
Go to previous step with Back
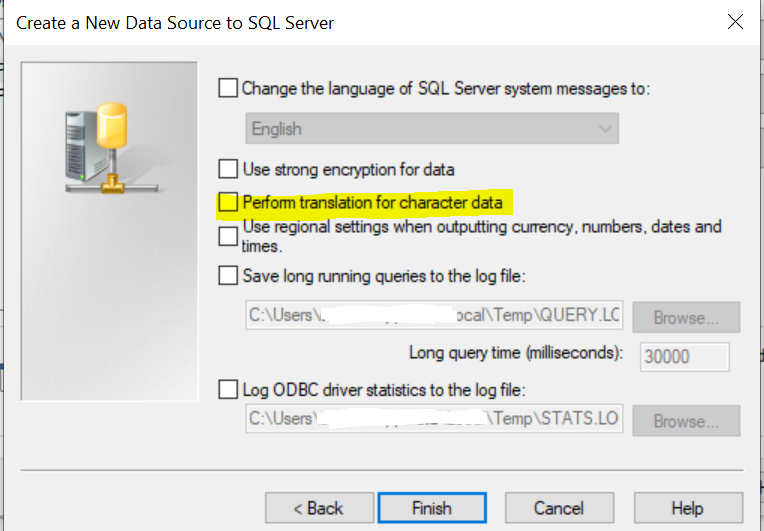[319, 508]
